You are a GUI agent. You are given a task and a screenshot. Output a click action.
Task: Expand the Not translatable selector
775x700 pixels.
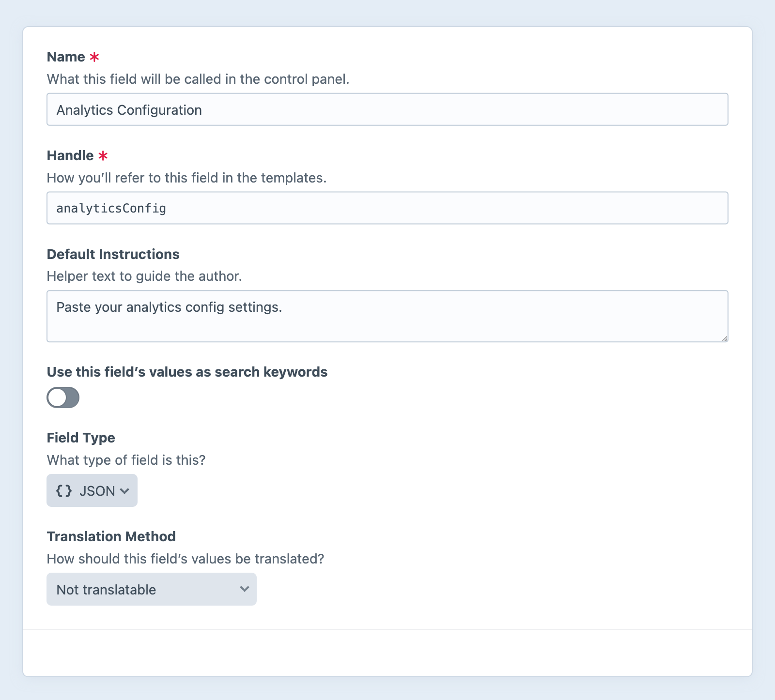(x=151, y=589)
